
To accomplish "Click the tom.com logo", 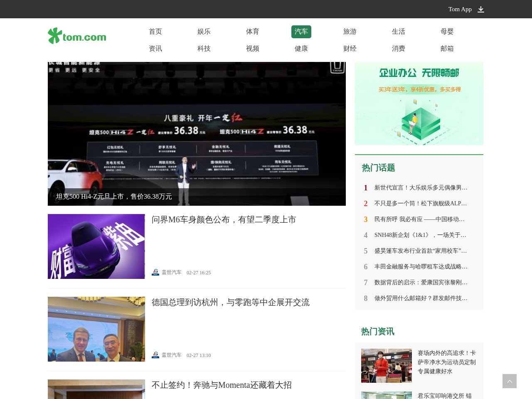I will click(77, 36).
